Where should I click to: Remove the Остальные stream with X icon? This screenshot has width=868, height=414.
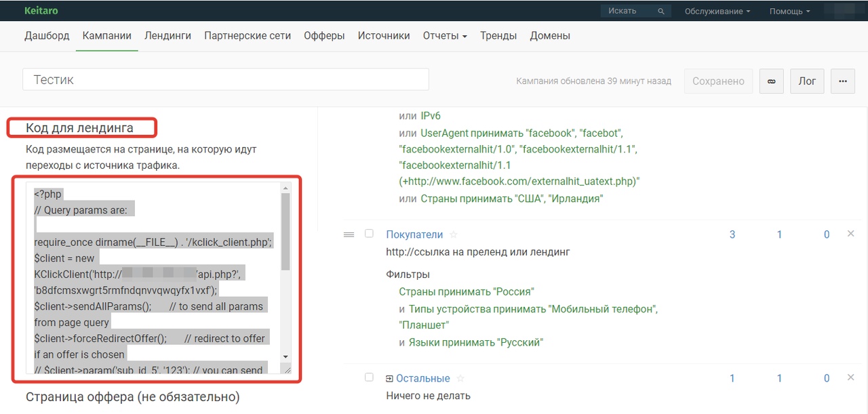tap(851, 378)
